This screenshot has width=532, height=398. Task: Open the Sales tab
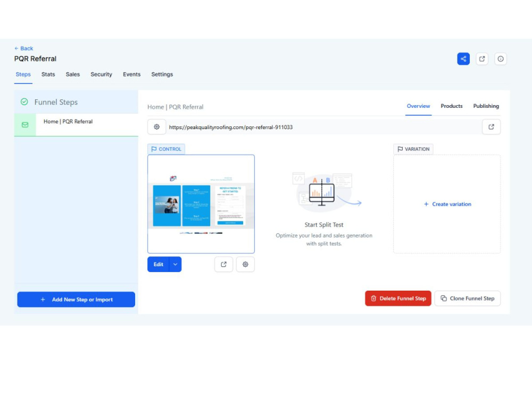coord(72,74)
